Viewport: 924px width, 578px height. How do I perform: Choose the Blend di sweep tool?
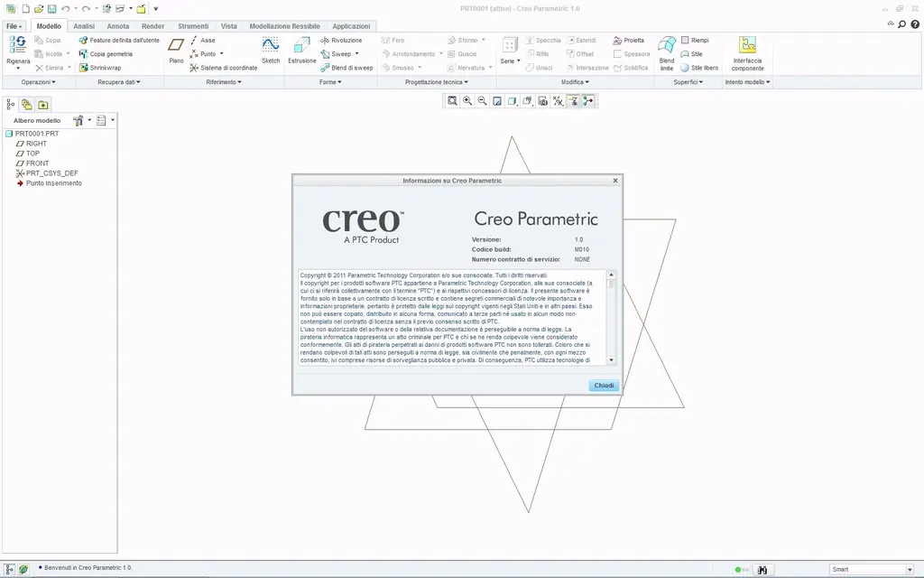[x=346, y=68]
